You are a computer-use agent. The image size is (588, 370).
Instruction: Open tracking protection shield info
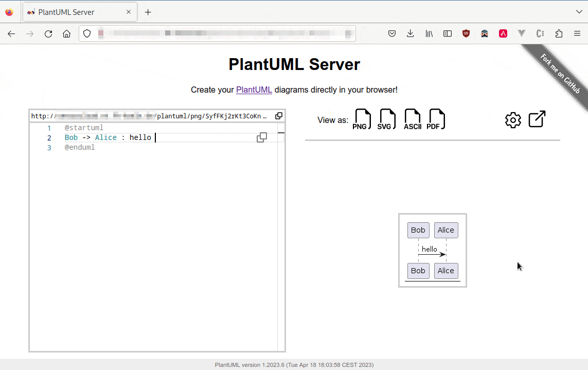(x=87, y=34)
